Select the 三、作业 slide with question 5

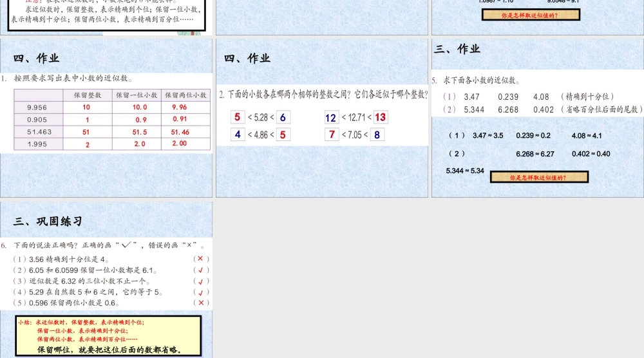(x=538, y=118)
